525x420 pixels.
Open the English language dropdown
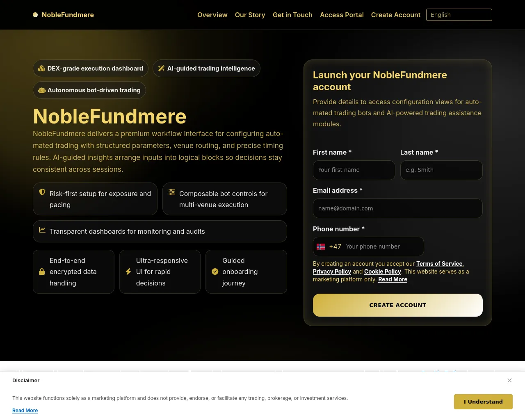459,15
